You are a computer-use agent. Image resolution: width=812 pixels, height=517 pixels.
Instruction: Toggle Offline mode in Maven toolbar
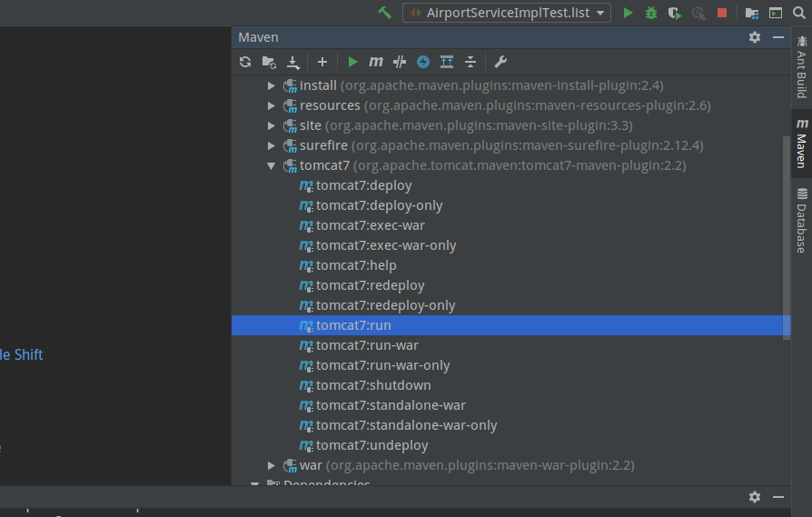click(x=423, y=62)
